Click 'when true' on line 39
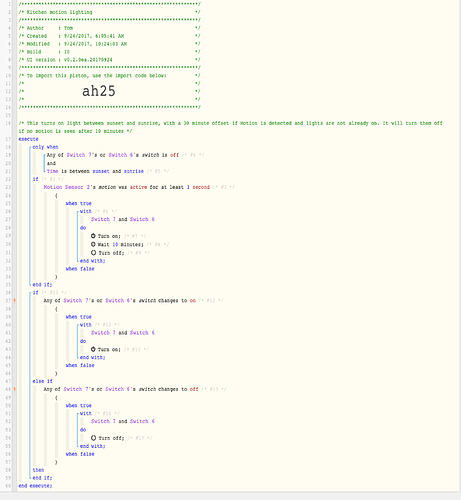The width and height of the screenshot is (461, 500). click(x=79, y=317)
